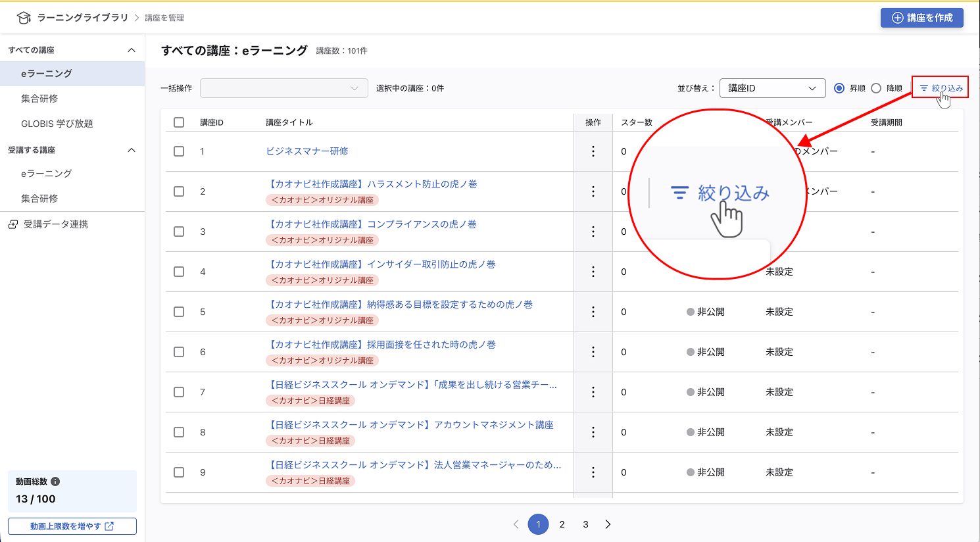The image size is (980, 542).
Task: Check the select-all checkbox in table header
Action: point(179,122)
